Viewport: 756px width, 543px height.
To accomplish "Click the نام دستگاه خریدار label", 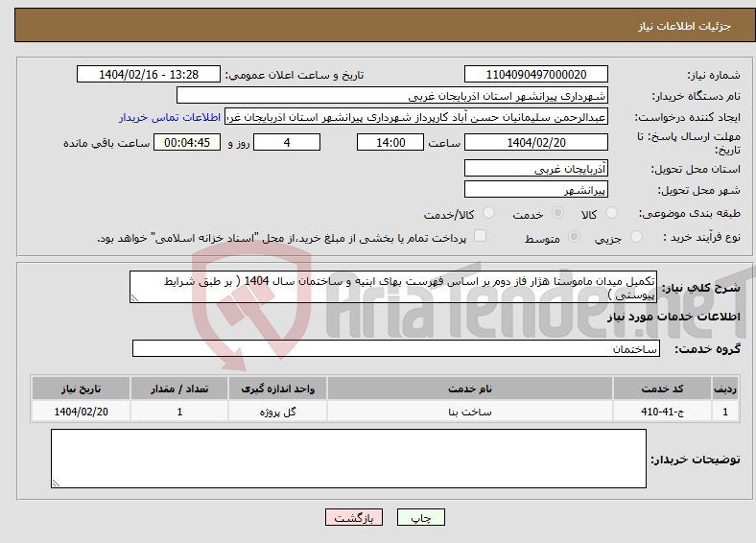I will [x=697, y=97].
